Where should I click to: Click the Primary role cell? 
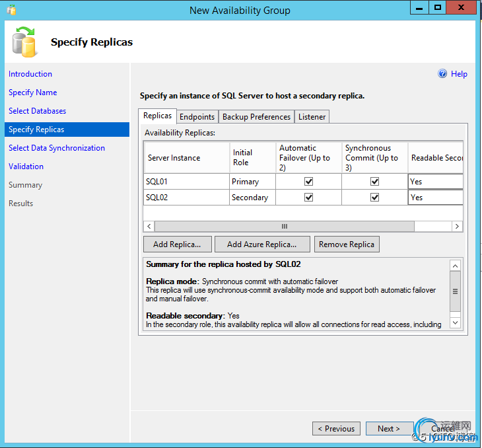(252, 182)
